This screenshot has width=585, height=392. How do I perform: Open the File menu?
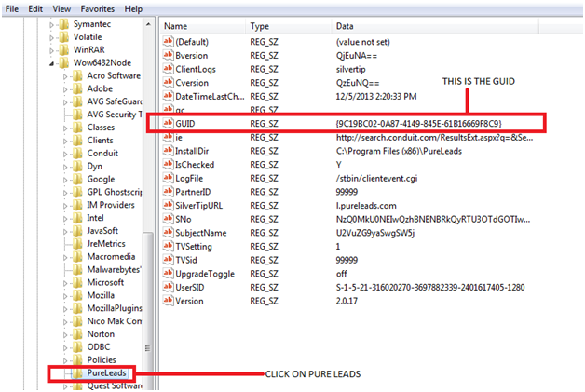13,8
